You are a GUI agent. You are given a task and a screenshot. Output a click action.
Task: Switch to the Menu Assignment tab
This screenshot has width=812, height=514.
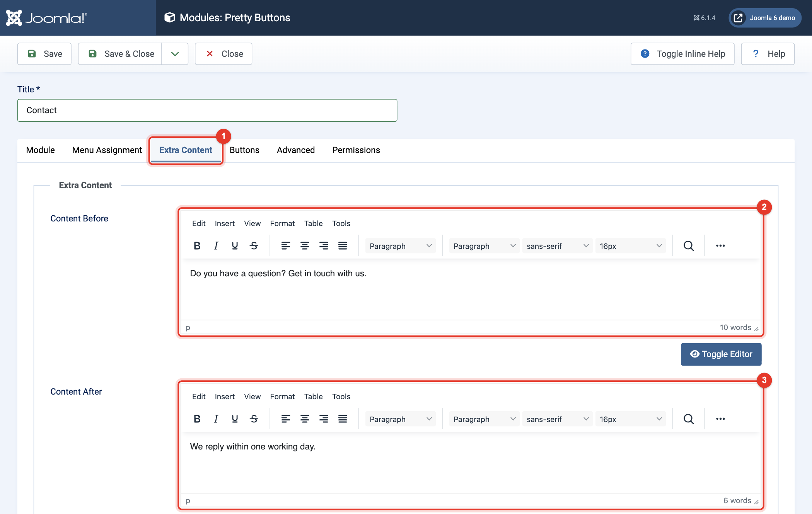(107, 150)
